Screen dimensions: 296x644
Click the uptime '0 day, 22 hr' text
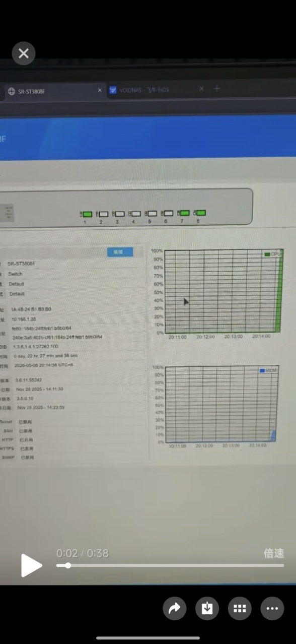(46, 355)
